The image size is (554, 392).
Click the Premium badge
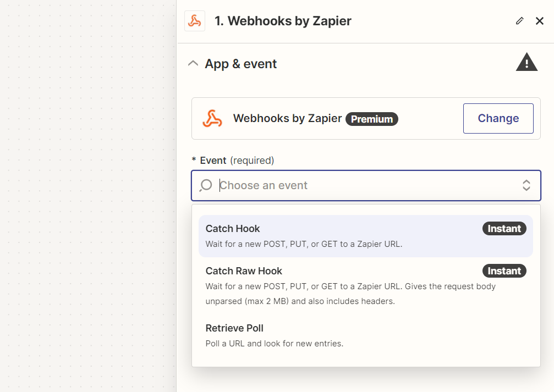click(372, 119)
